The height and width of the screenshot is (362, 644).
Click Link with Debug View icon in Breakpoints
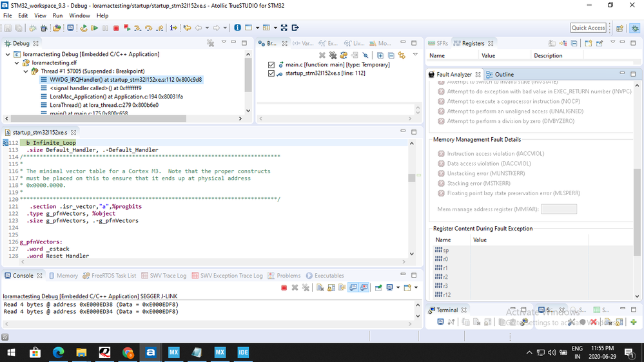click(402, 55)
